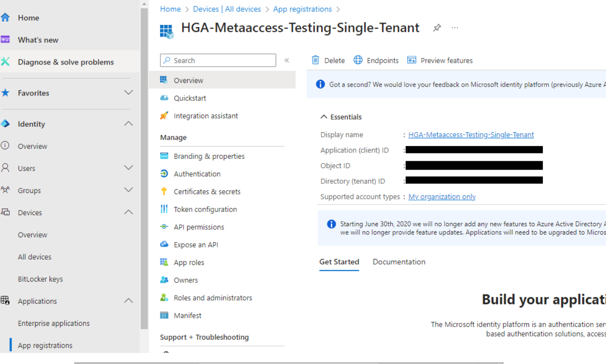
Task: Click the API permissions icon
Action: click(x=164, y=227)
